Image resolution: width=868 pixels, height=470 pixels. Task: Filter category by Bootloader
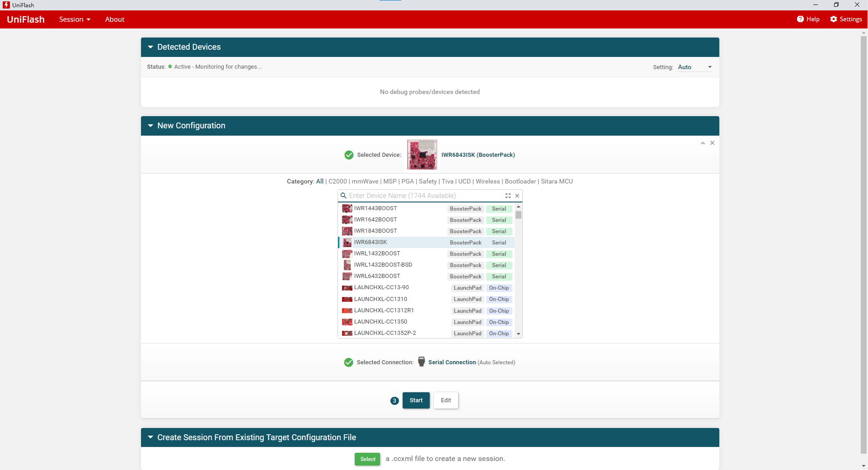pyautogui.click(x=521, y=181)
